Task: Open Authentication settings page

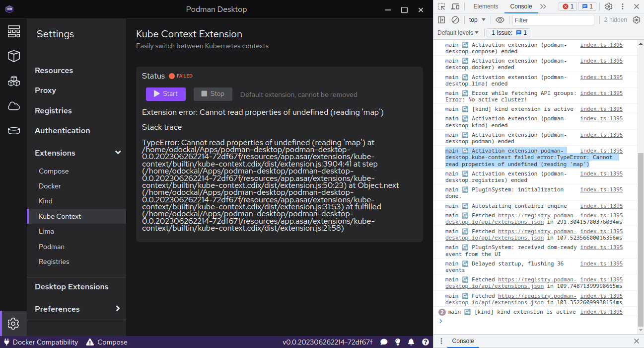Action: pyautogui.click(x=62, y=131)
